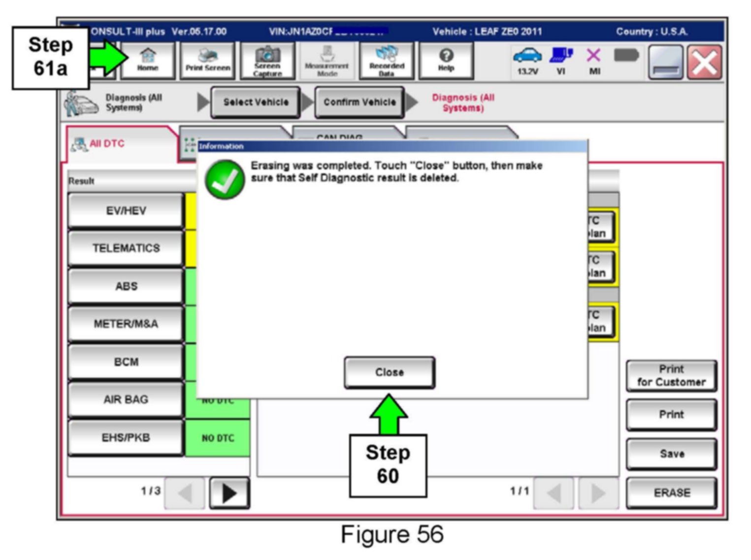This screenshot has width=751, height=560.
Task: Click the VI interface status icon
Action: [560, 61]
